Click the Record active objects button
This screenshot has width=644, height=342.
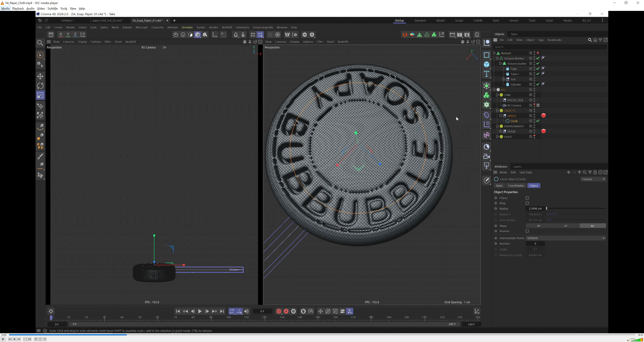(x=279, y=311)
